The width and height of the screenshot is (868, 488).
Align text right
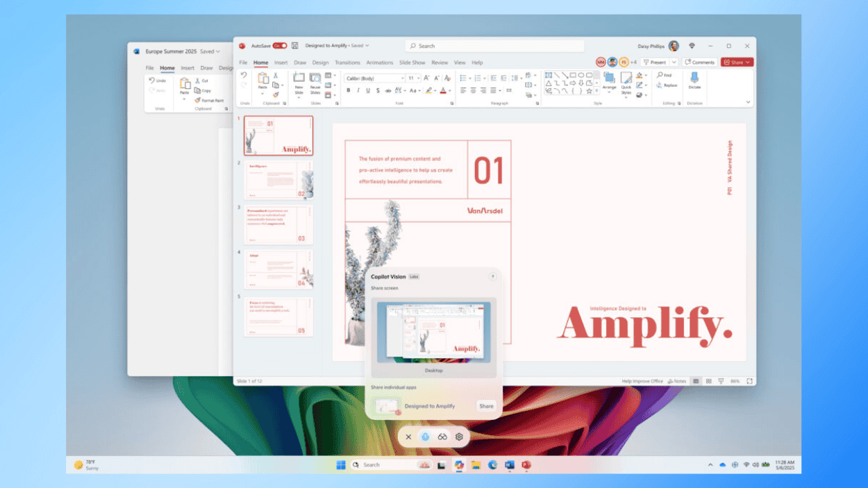pos(484,90)
